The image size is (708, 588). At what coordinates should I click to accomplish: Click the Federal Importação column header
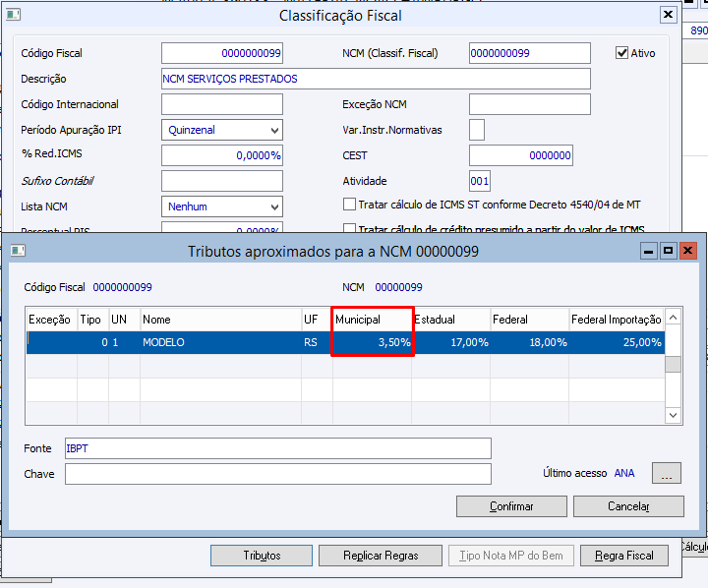pos(617,320)
